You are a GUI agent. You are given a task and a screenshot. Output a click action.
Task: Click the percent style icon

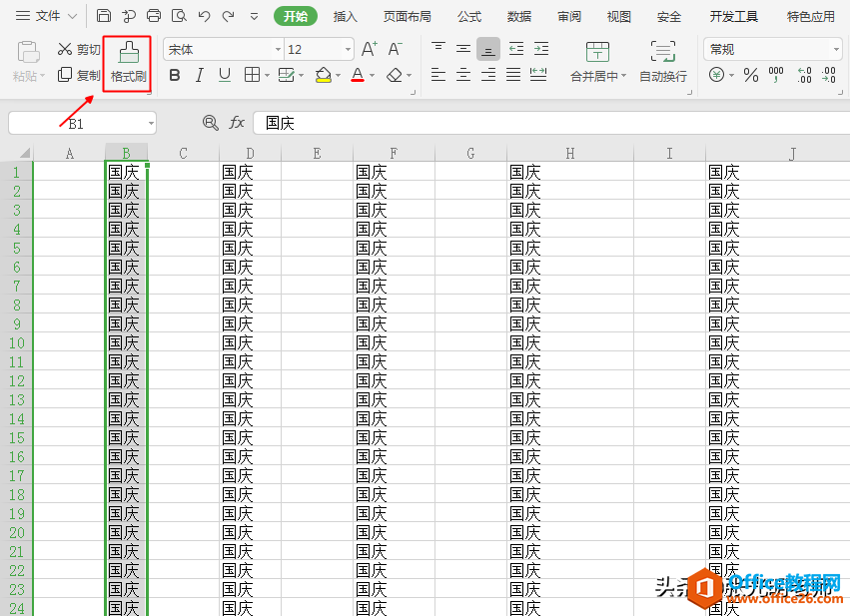point(750,75)
